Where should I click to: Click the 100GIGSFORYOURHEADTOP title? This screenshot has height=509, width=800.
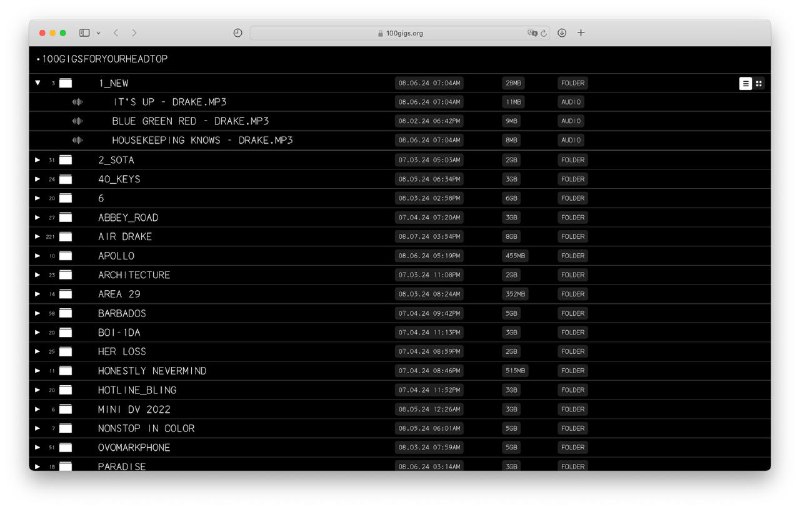point(104,59)
